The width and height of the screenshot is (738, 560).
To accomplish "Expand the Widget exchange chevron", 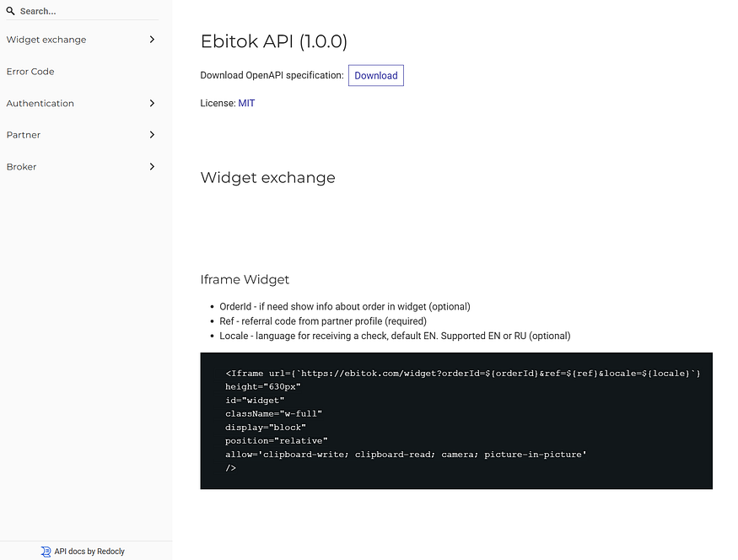I will pos(152,40).
